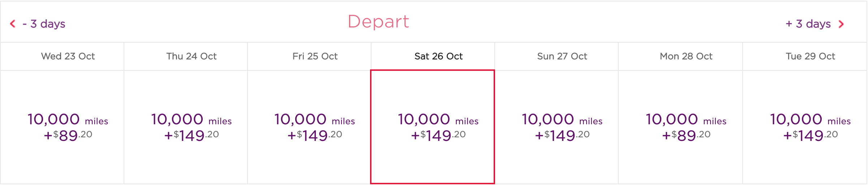The width and height of the screenshot is (868, 185).
Task: Click the +$149.20 fee under Tue 29 Oct
Action: point(810,135)
